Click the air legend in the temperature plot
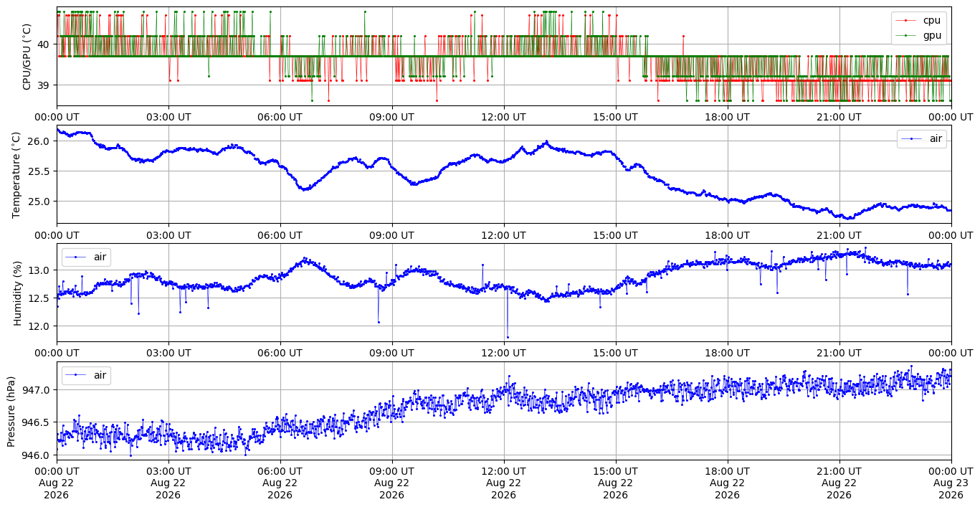Viewport: 980px width, 507px height. (921, 139)
